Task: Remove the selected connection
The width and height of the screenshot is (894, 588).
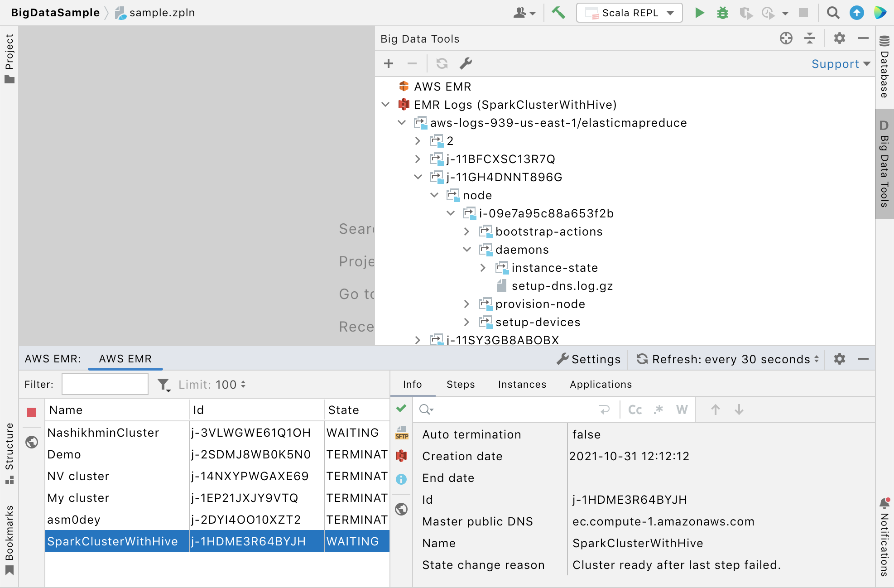Action: click(412, 63)
